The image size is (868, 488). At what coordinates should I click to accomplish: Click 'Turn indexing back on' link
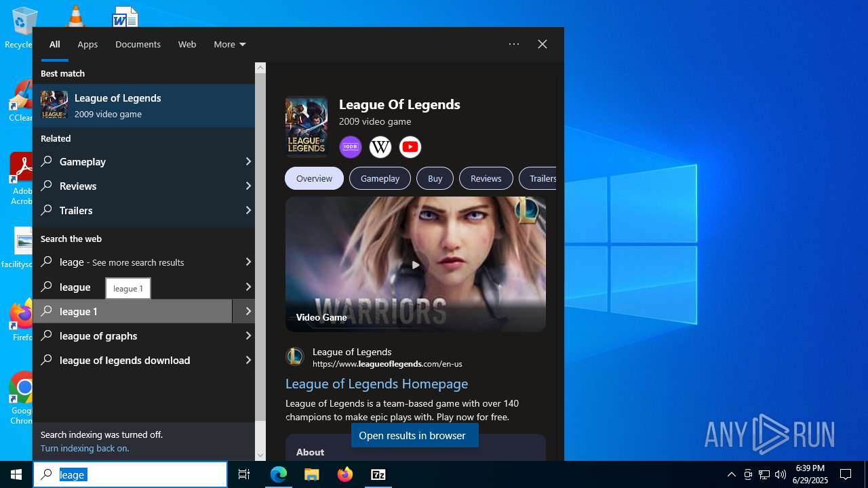[x=85, y=448]
